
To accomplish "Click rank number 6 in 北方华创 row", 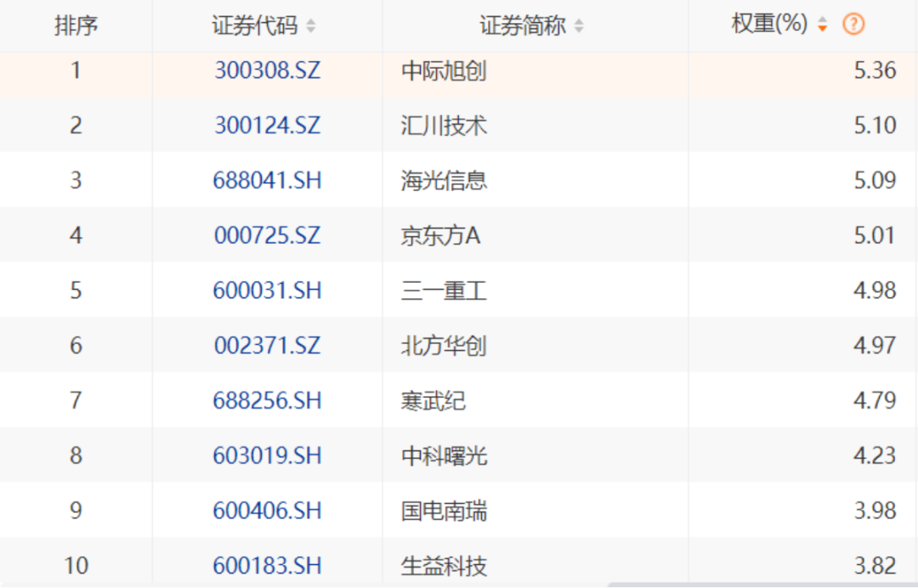I will tap(76, 346).
